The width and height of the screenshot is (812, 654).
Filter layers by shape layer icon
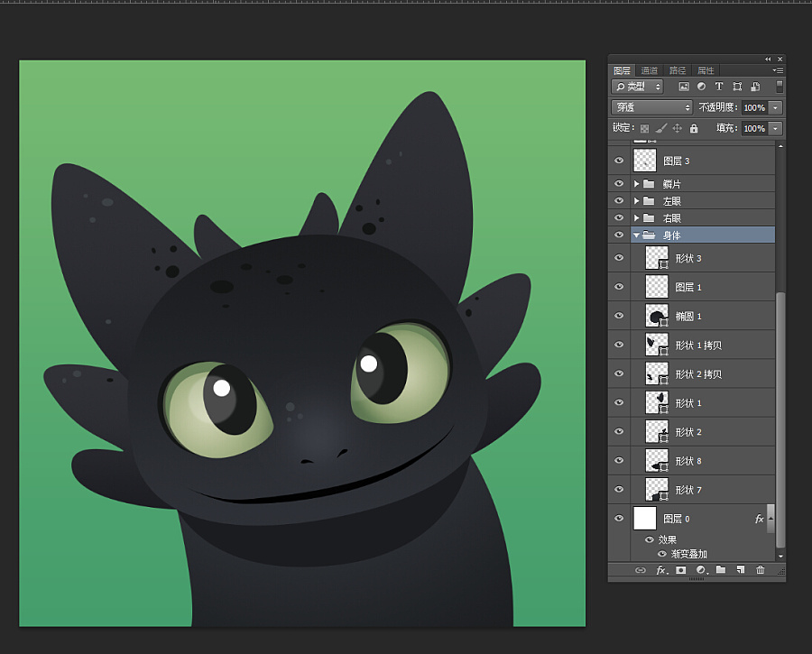pyautogui.click(x=737, y=87)
